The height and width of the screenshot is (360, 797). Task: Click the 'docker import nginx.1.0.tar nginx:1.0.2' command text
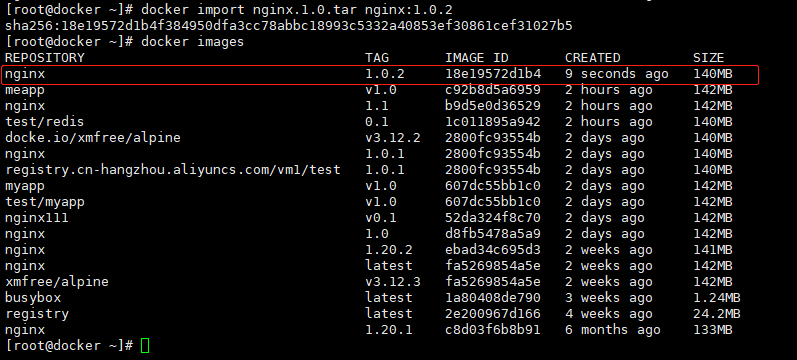tap(297, 10)
